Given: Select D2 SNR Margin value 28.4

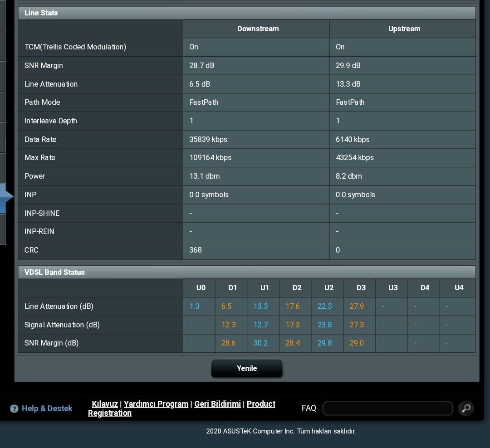Looking at the screenshot, I should 293,343.
